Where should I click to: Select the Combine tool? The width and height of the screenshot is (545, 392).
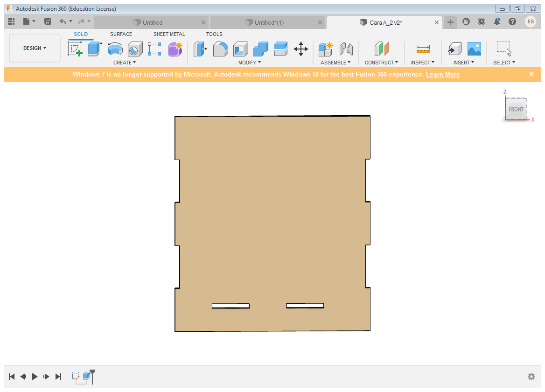click(x=261, y=49)
